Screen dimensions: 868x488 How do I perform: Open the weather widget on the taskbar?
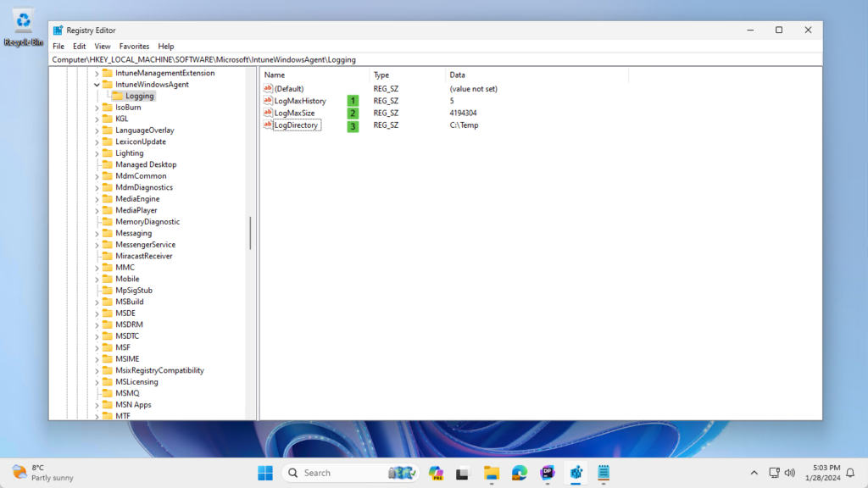(34, 473)
